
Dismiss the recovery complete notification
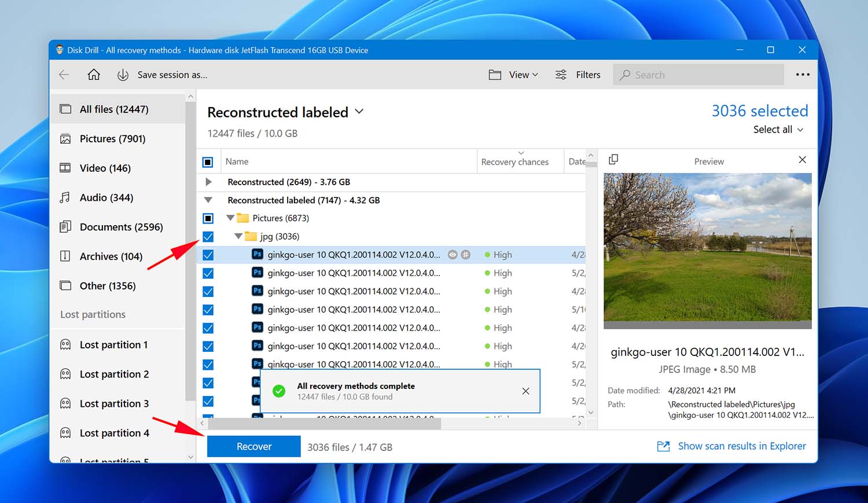(x=525, y=391)
